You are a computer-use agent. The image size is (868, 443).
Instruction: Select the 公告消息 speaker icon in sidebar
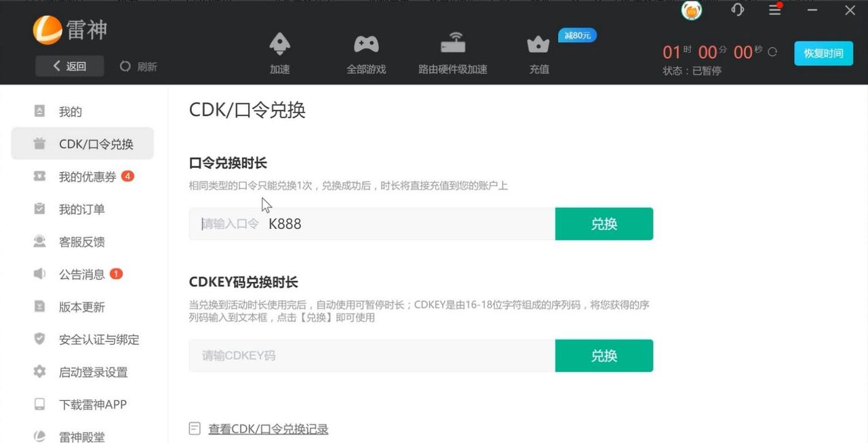pos(40,274)
